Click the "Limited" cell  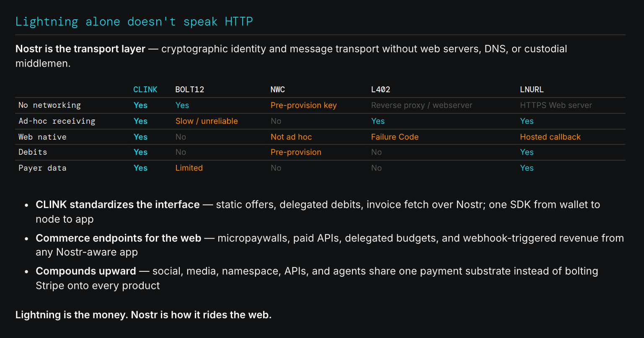point(189,168)
